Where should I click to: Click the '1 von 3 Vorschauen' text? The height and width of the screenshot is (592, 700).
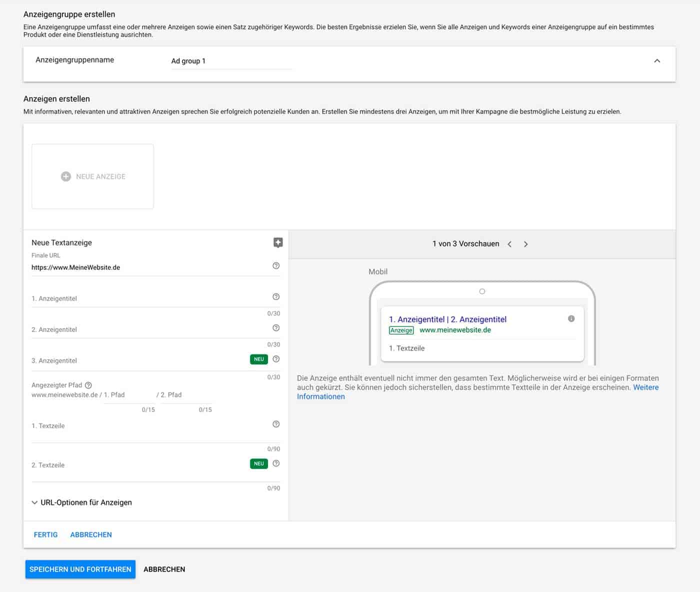(466, 244)
